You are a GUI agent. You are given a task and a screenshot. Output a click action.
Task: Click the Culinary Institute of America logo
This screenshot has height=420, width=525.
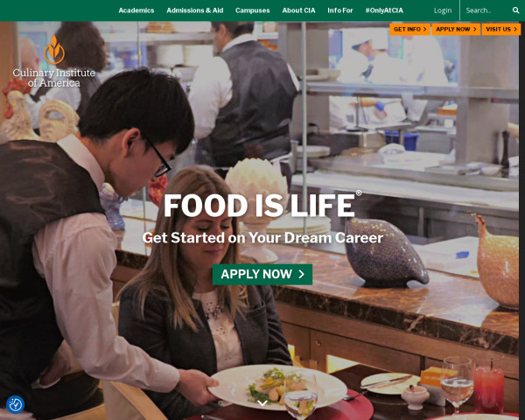click(54, 61)
